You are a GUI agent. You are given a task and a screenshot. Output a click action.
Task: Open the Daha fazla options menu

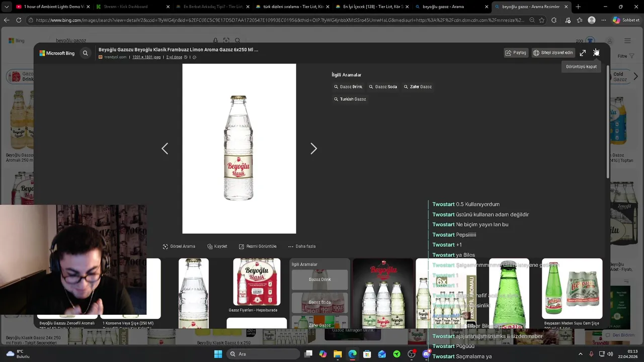tap(301, 246)
